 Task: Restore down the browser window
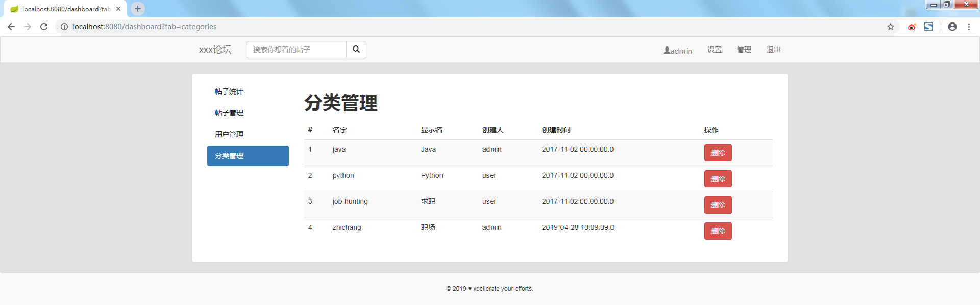pos(946,5)
